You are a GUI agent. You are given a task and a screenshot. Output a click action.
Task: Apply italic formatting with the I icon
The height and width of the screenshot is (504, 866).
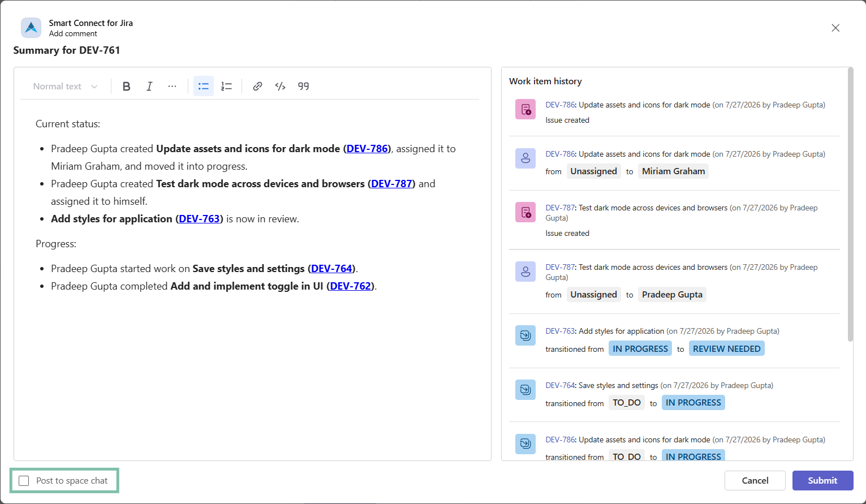149,86
